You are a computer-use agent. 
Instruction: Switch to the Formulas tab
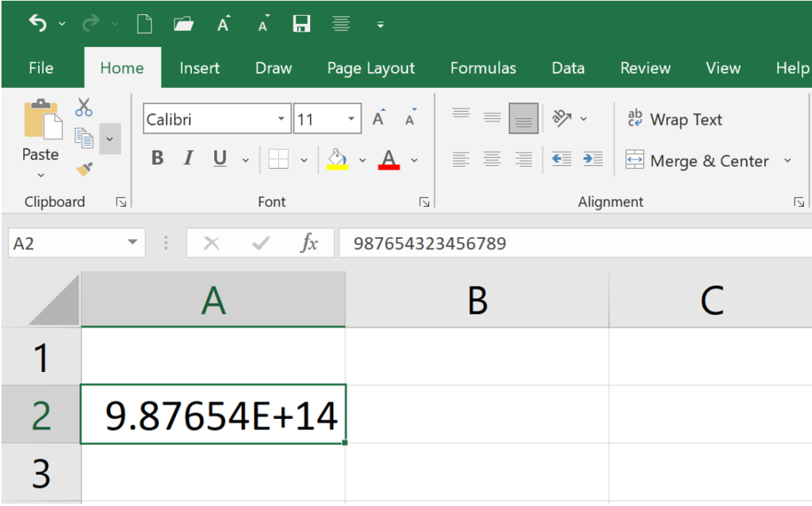pyautogui.click(x=483, y=68)
